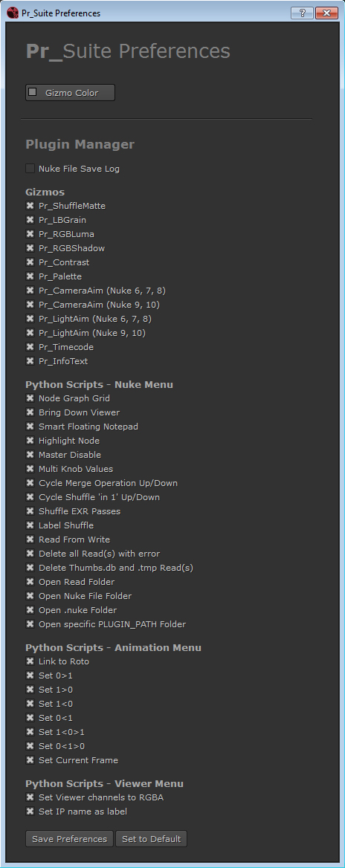345x868 pixels.
Task: Disable Delete all Read(s) with error
Action: click(30, 554)
